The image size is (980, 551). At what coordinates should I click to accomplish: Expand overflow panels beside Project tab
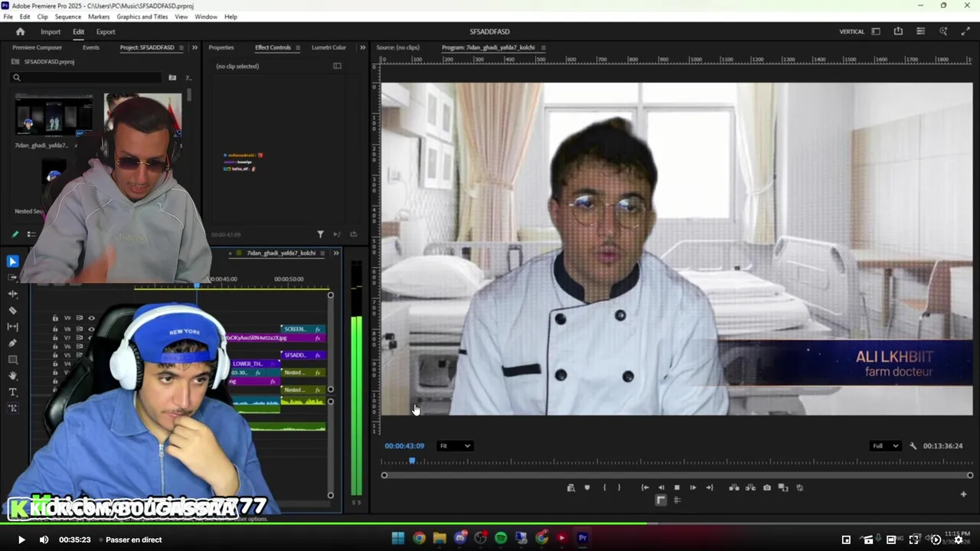coord(194,47)
